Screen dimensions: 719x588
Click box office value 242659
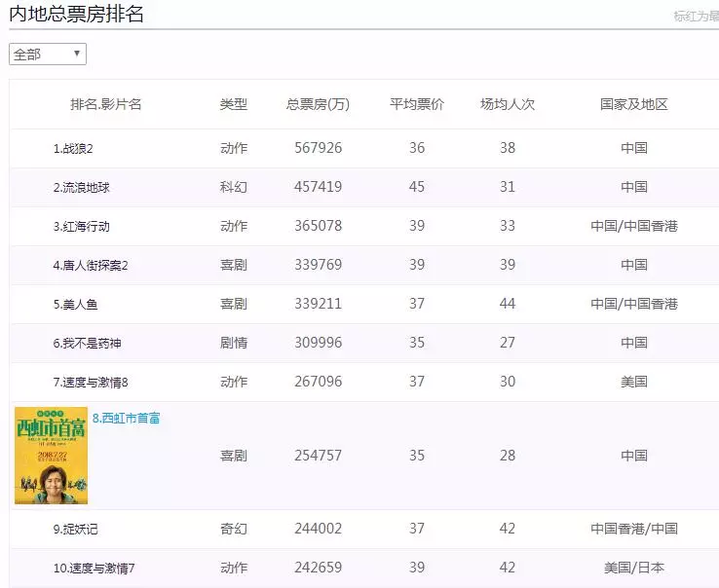(x=318, y=568)
